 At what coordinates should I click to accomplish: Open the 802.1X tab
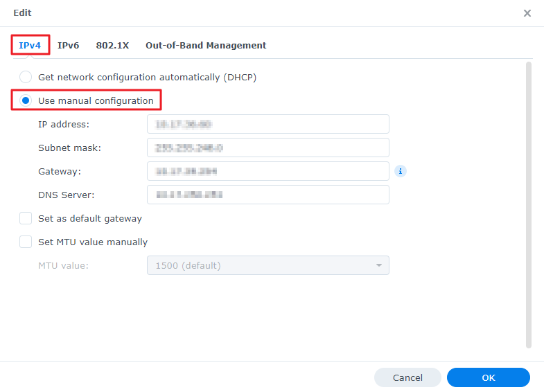pos(112,46)
